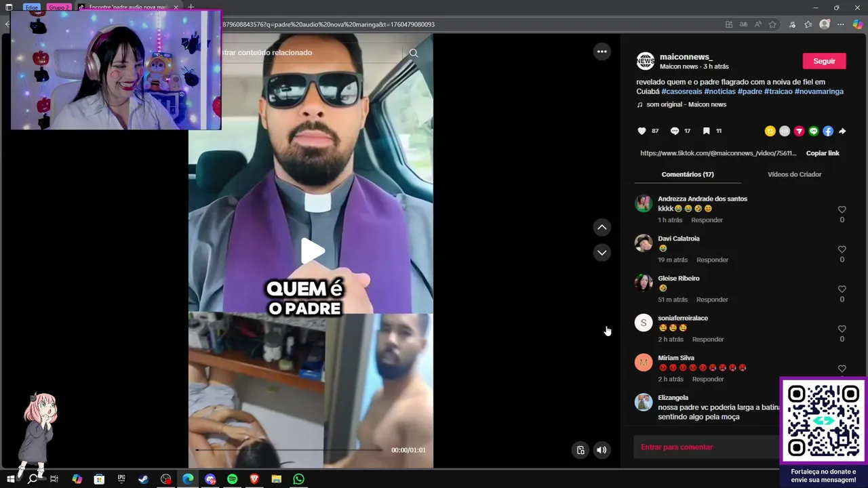Open maiconnews_ username link
The height and width of the screenshot is (488, 868).
(686, 57)
